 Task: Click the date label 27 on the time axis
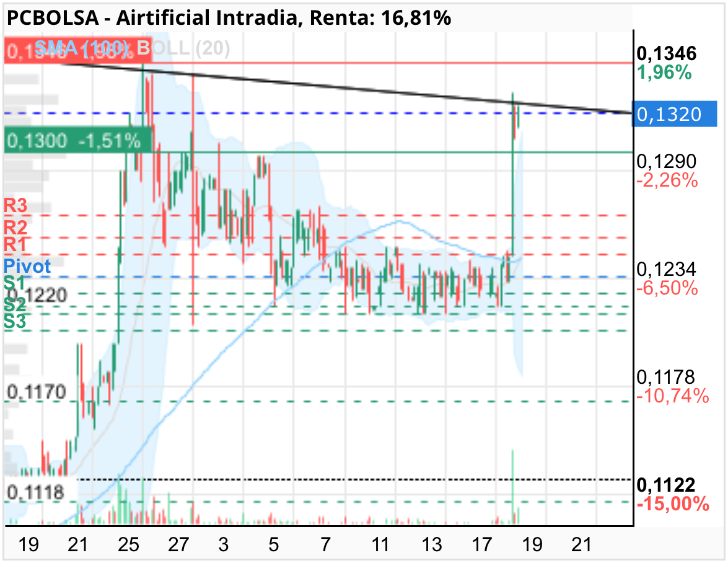point(178,544)
